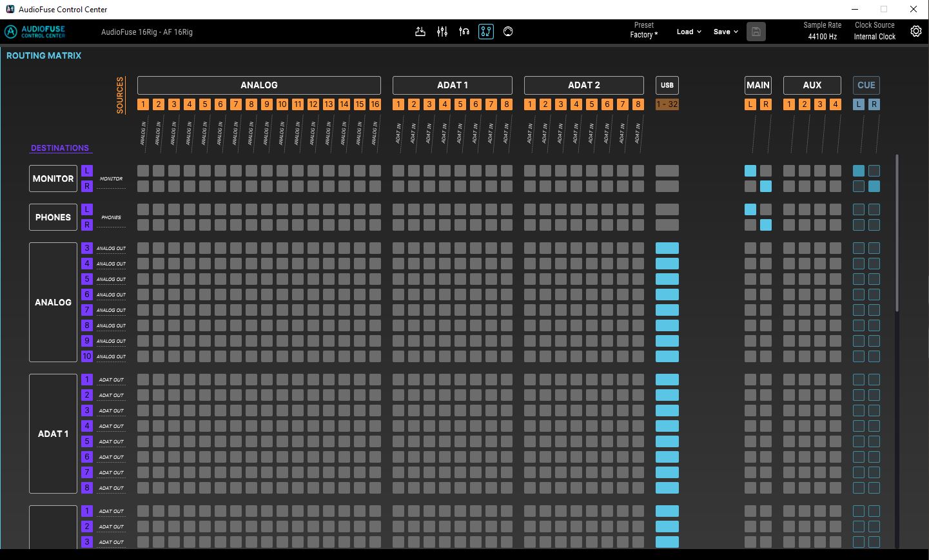
Task: Open the headphones cue mix icon
Action: 464,32
